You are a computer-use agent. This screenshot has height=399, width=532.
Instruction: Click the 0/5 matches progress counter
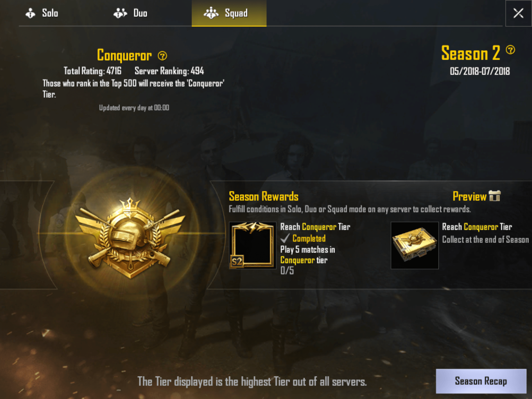point(287,271)
